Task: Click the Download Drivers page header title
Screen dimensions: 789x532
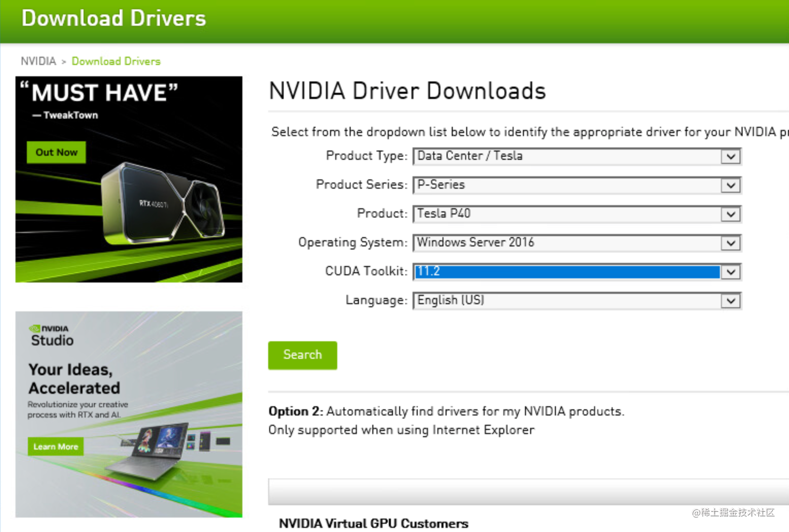Action: (113, 18)
